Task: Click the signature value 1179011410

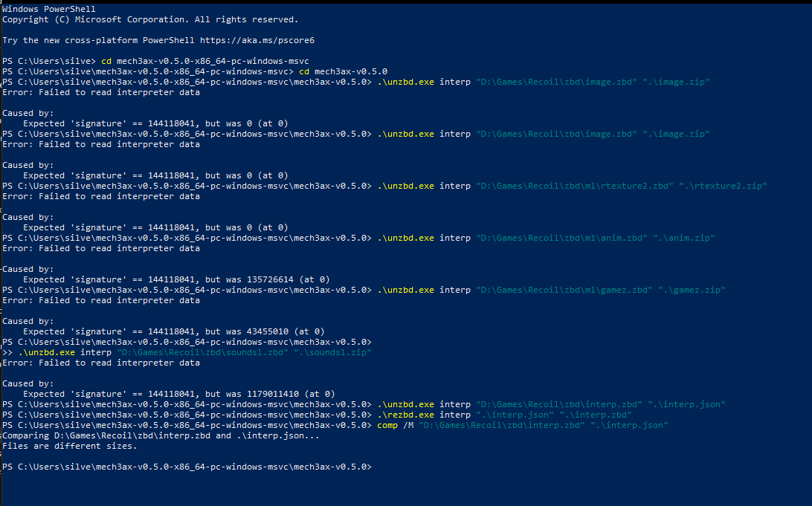Action: (x=273, y=394)
